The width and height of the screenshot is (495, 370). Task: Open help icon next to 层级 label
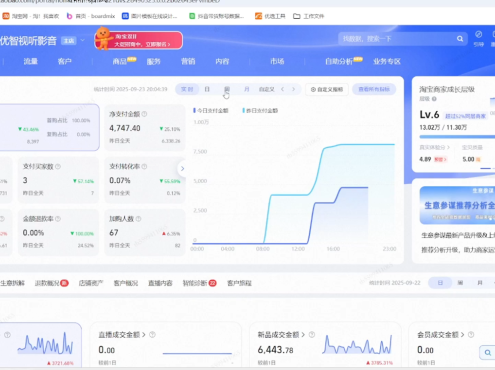pyautogui.click(x=434, y=99)
